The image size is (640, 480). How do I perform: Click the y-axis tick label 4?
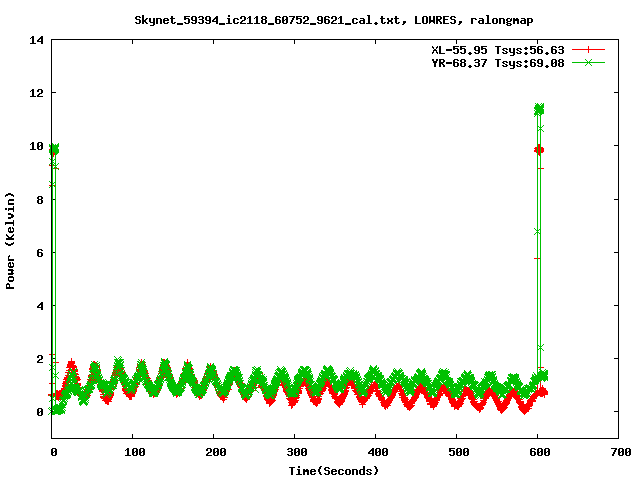point(40,306)
